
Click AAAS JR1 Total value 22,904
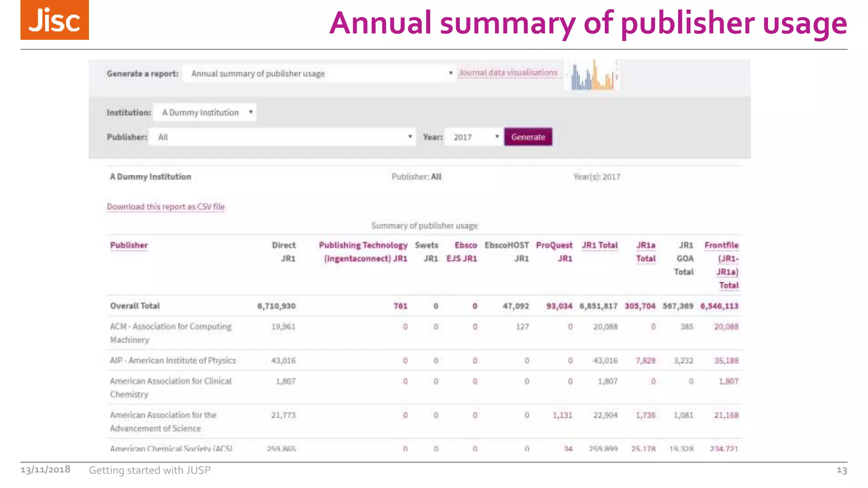pyautogui.click(x=605, y=415)
